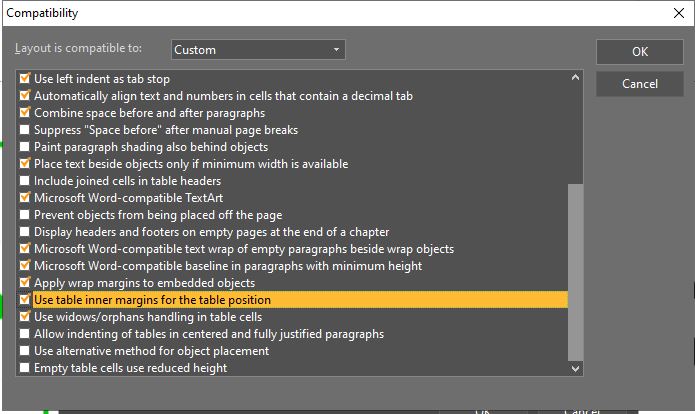Disable 'Use widows/orphans handling in table cells'

pyautogui.click(x=26, y=317)
